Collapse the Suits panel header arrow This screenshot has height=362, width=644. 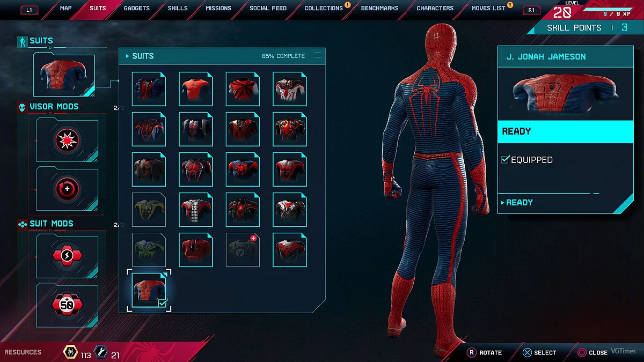click(x=127, y=56)
